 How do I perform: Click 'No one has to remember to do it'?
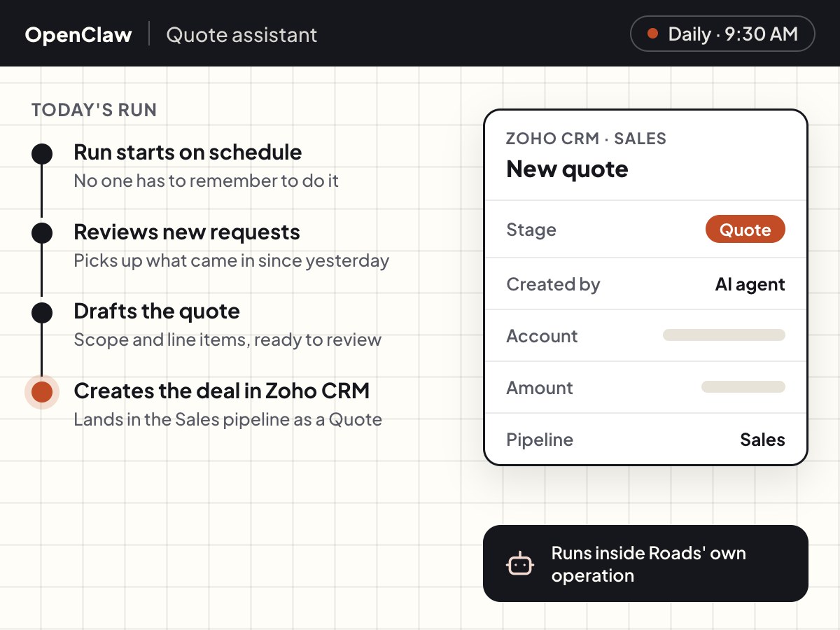206,181
